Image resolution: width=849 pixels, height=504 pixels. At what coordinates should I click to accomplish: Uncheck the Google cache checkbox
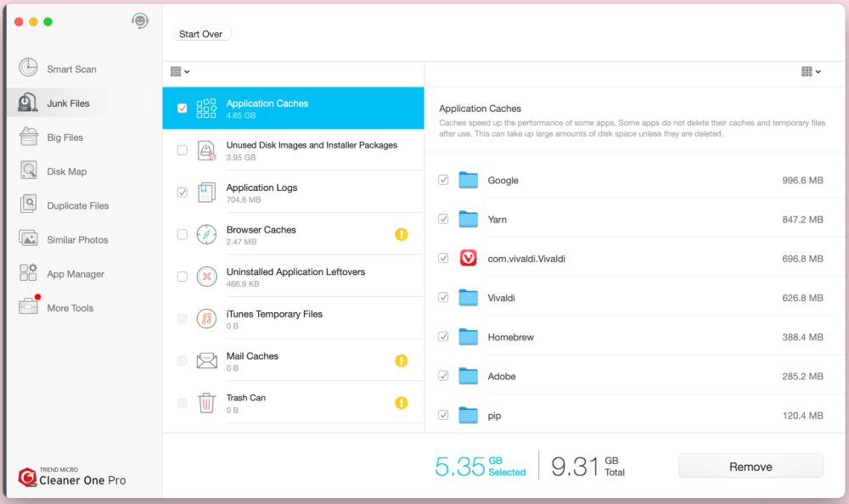point(443,180)
